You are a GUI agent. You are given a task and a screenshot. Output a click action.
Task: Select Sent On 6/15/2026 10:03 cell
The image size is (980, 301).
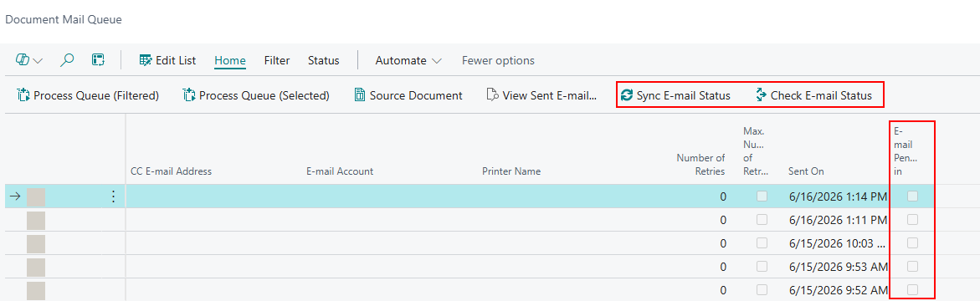tap(838, 243)
